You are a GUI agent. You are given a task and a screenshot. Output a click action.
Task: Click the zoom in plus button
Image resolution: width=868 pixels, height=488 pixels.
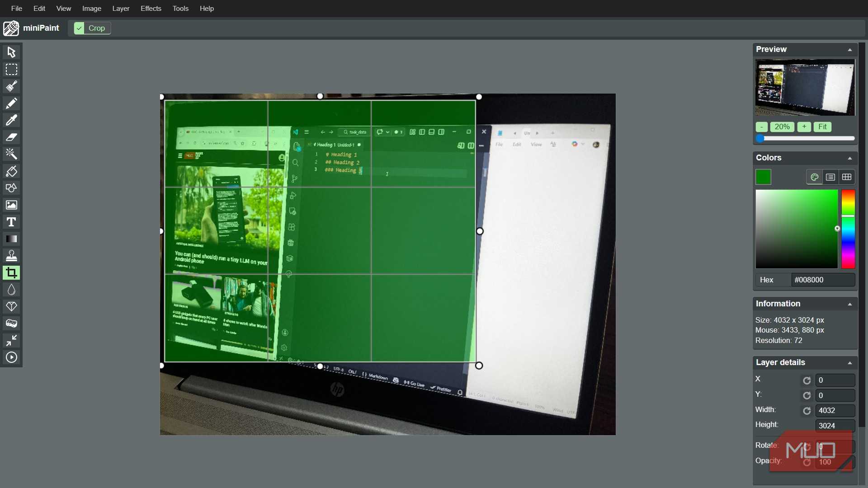[804, 127]
